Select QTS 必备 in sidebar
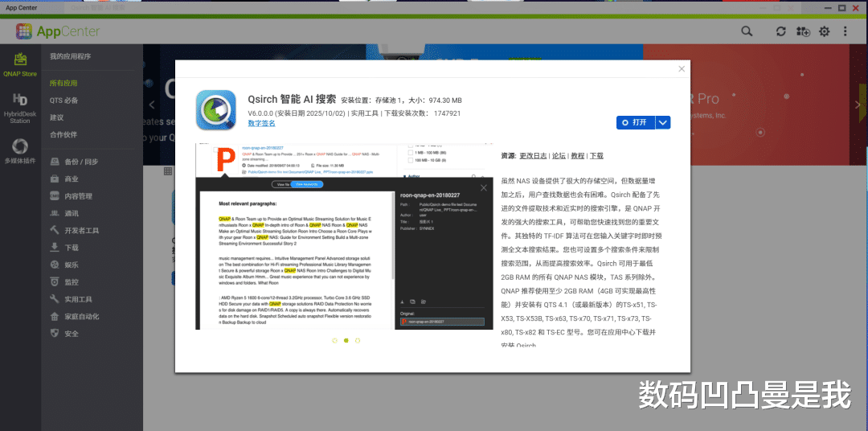Viewport: 868px width, 431px height. pyautogui.click(x=63, y=101)
